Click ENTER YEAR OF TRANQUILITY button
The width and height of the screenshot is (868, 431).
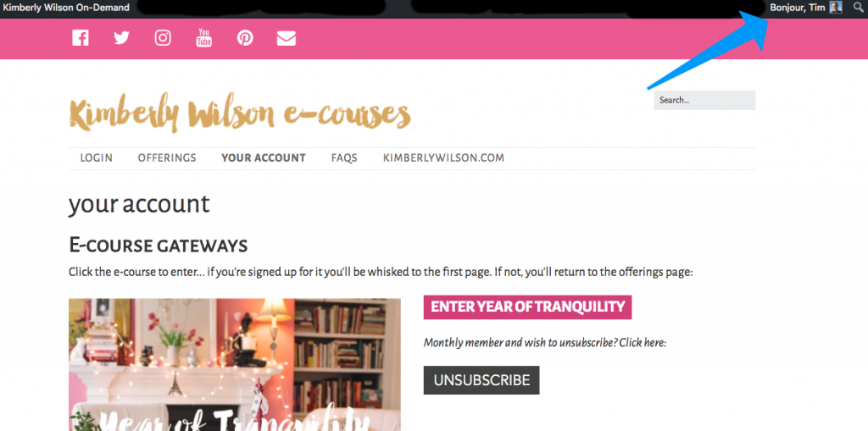coord(527,307)
